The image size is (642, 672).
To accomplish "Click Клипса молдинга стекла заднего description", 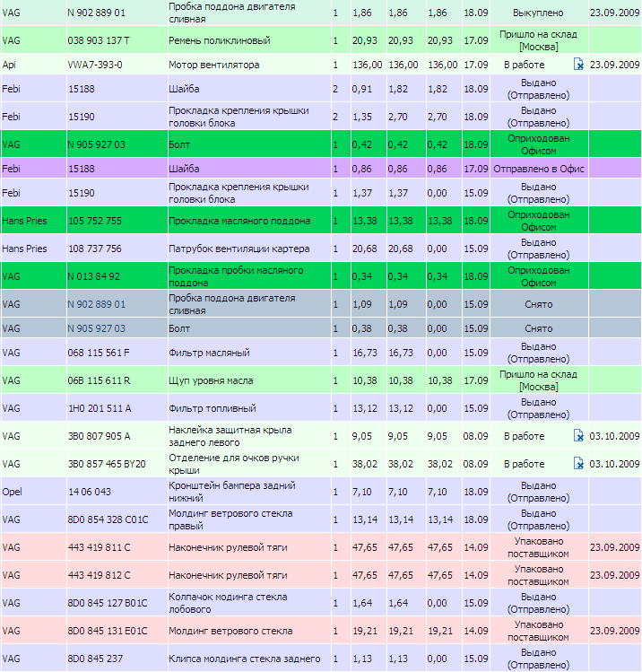I will 245,659.
